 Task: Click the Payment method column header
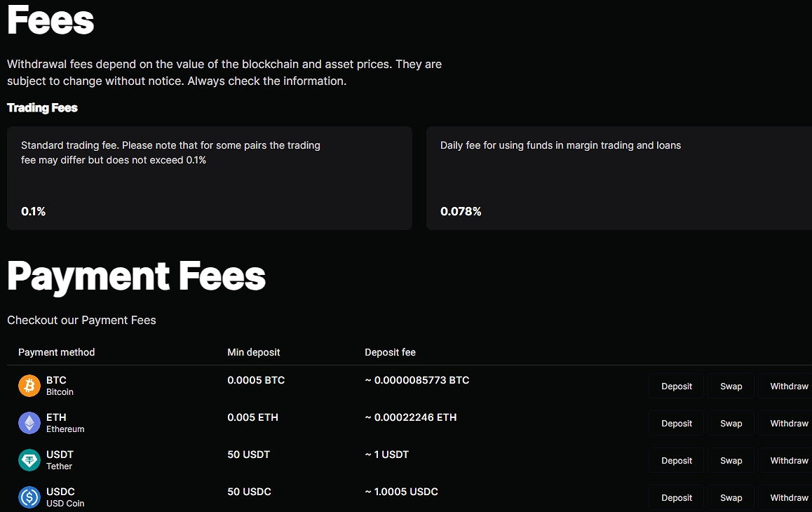coord(57,352)
